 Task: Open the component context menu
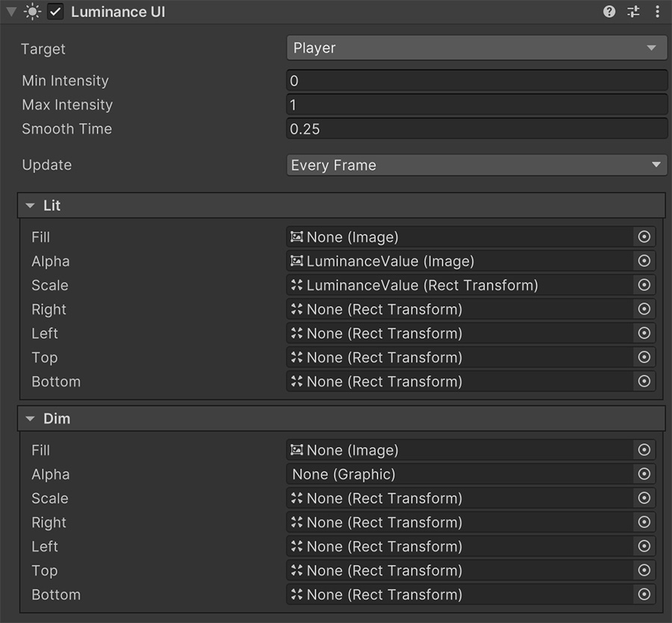coord(658,11)
